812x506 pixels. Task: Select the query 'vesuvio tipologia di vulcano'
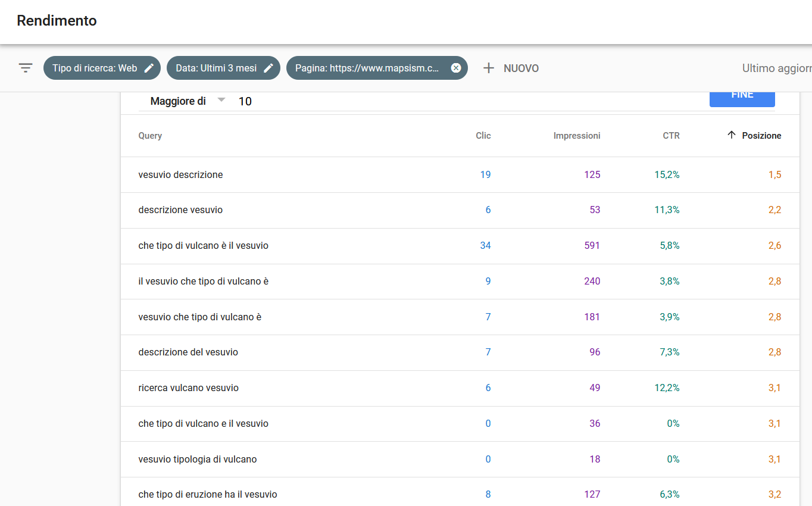(x=198, y=459)
